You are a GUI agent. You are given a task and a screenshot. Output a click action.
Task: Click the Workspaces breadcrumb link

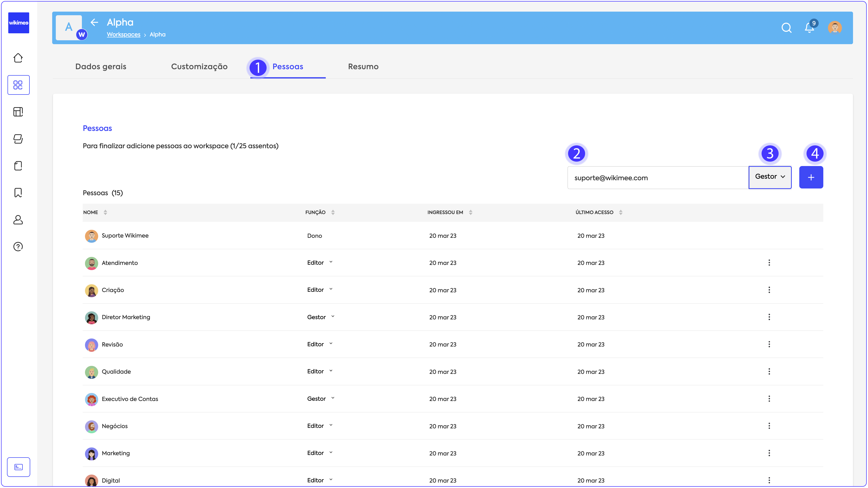(123, 34)
